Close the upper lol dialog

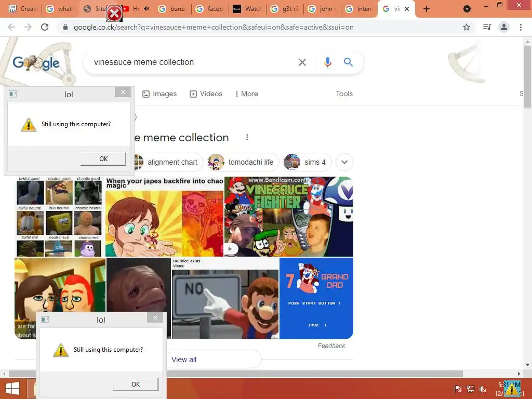123,92
